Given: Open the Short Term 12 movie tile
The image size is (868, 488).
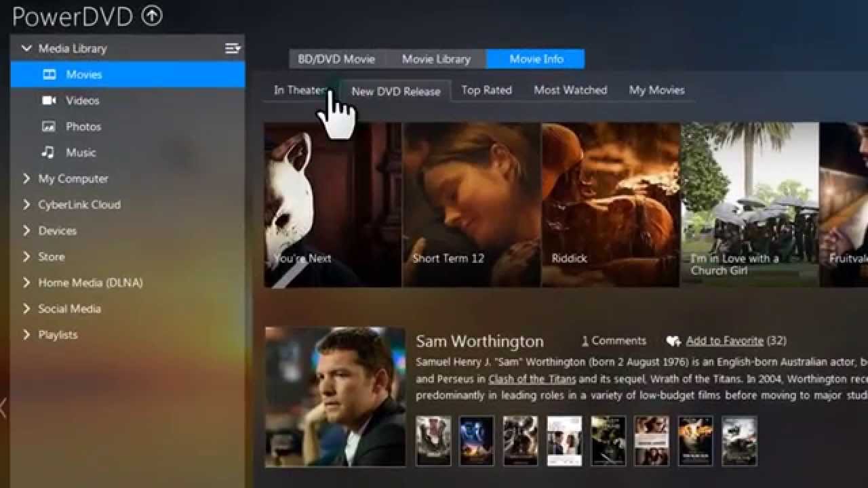Looking at the screenshot, I should (x=471, y=205).
